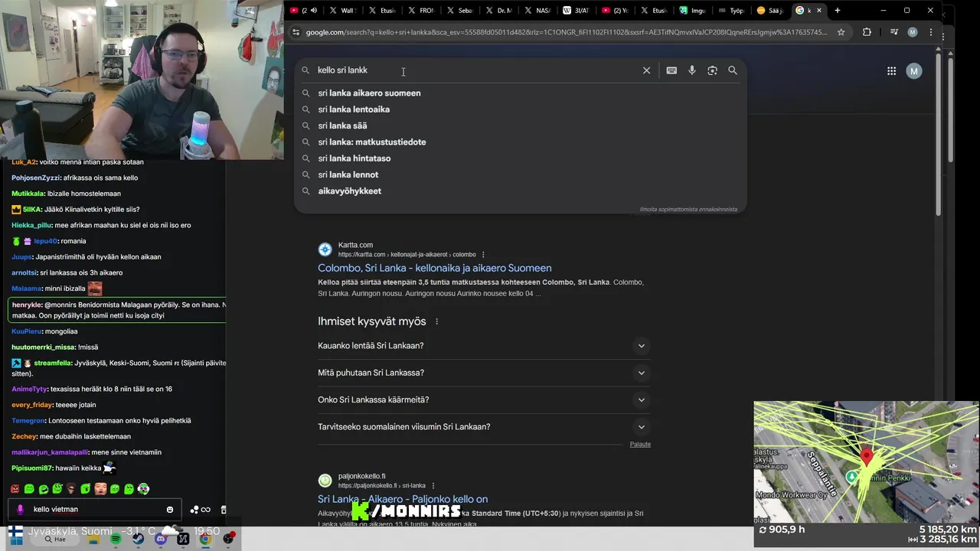Screen dimensions: 980x551
Task: Open more options for Kartta.com result
Action: tap(483, 255)
